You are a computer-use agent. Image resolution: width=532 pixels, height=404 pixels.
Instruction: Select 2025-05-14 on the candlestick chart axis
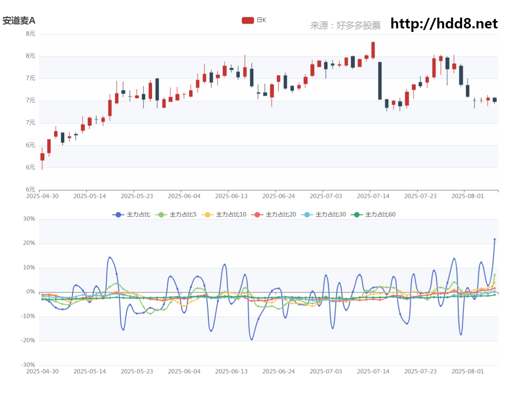[90, 196]
